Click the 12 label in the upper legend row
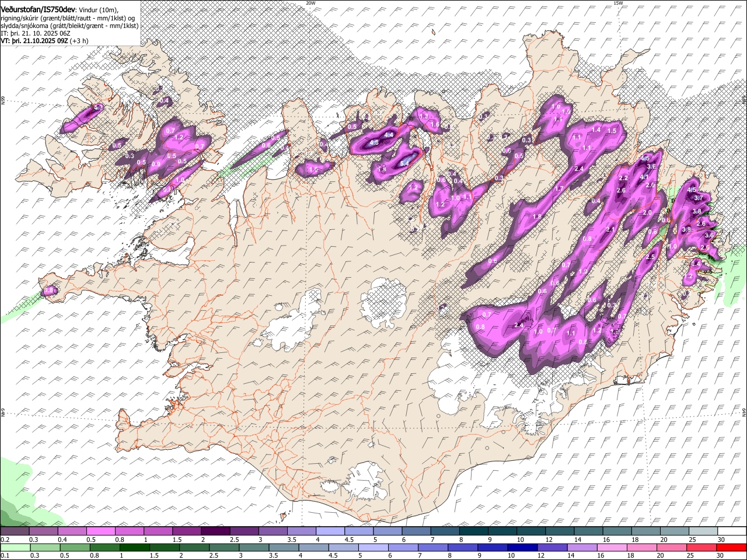This screenshot has width=747, height=560. coord(548,540)
